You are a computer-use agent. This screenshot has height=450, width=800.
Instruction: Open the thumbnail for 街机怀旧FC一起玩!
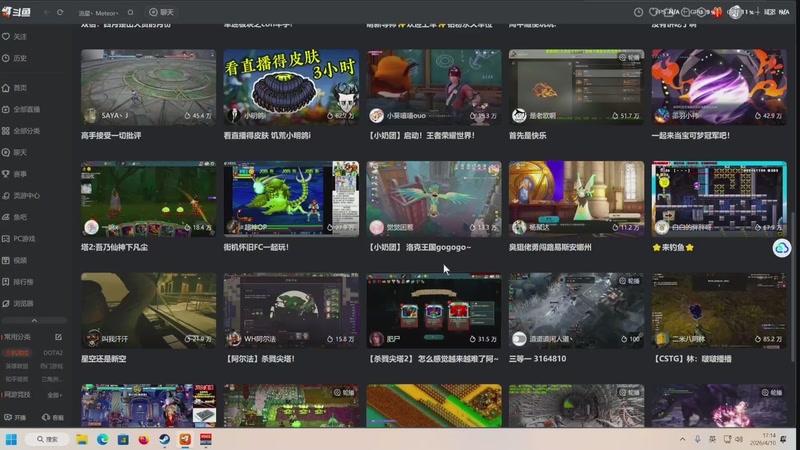291,199
